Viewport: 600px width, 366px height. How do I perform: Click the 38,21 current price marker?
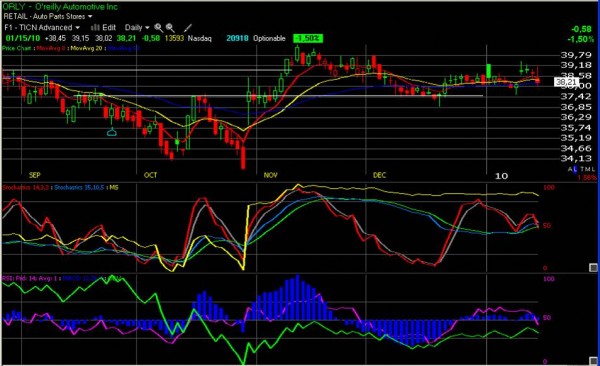click(x=566, y=82)
